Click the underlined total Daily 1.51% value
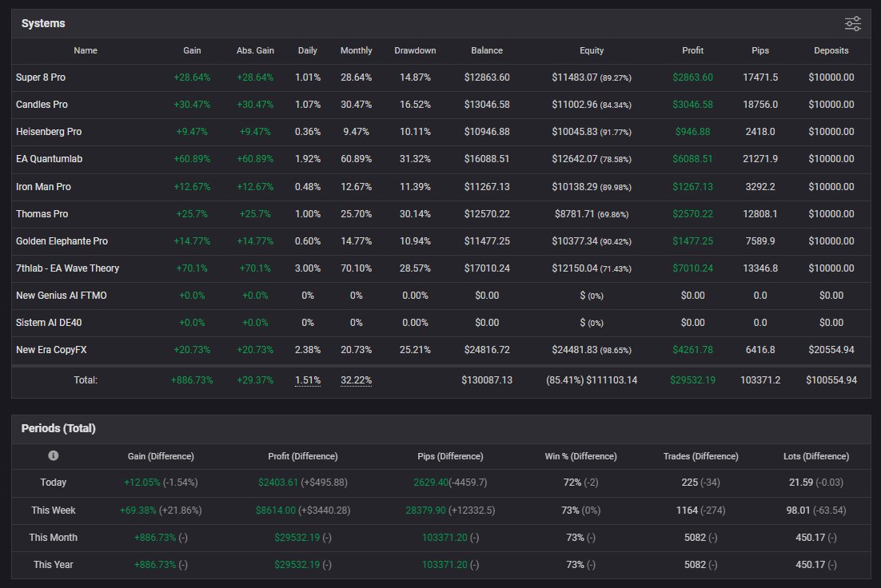 click(308, 380)
